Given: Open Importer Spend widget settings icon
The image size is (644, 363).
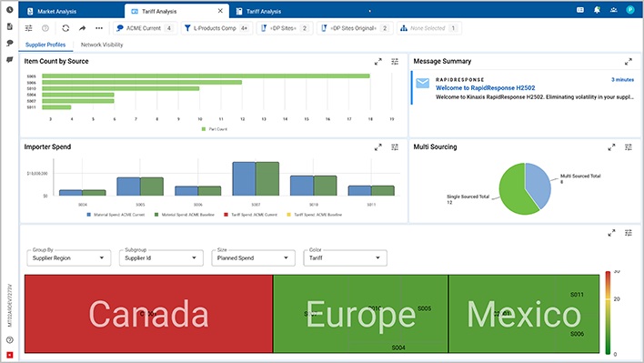Looking at the screenshot, I should 395,147.
